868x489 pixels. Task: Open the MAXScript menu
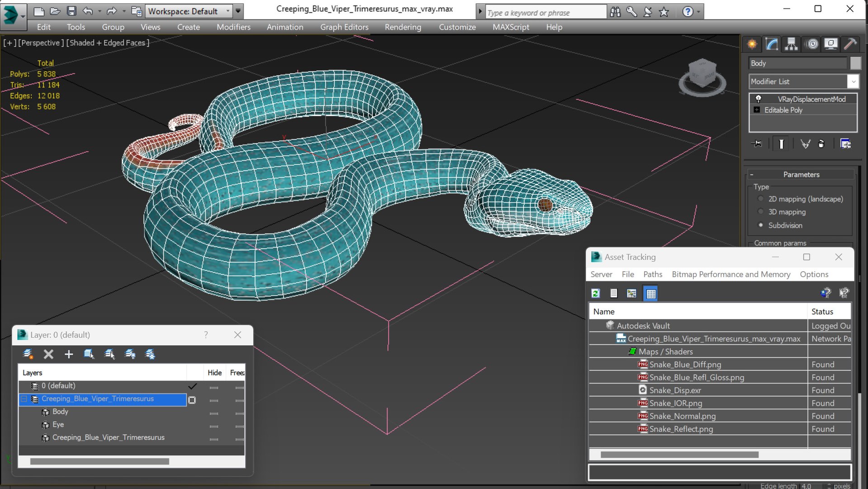[511, 27]
